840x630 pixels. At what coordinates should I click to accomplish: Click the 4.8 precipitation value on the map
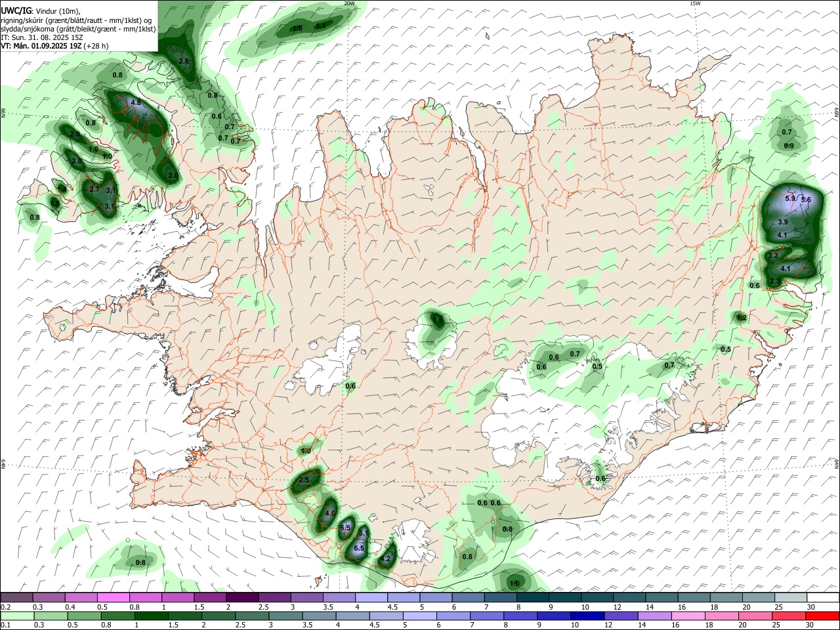(x=136, y=103)
